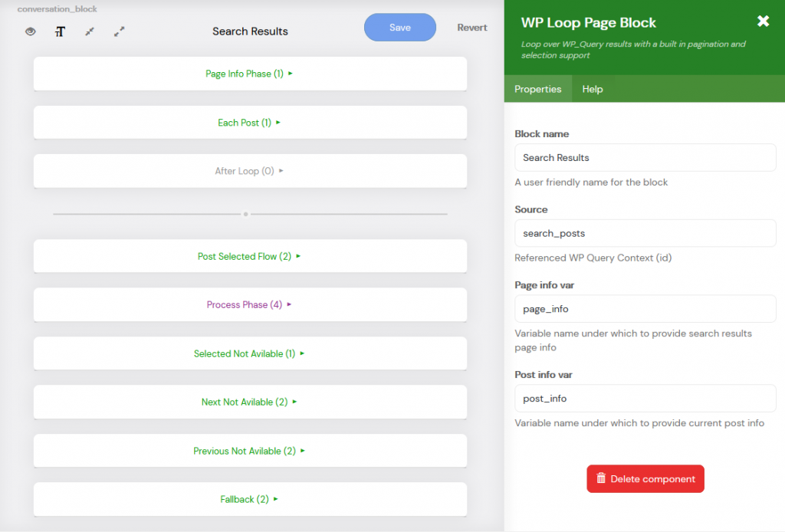Close the WP Loop Page Block panel

click(763, 21)
